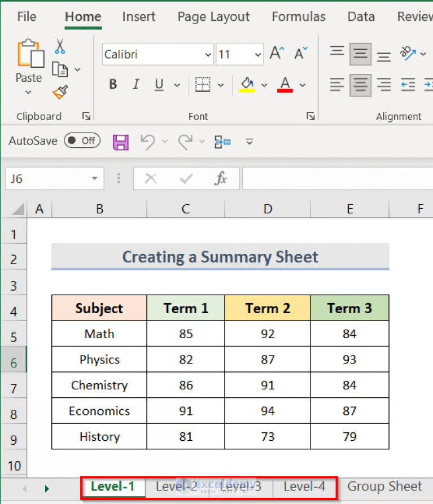Click the Undo arrow icon
The width and height of the screenshot is (433, 504).
click(x=148, y=142)
